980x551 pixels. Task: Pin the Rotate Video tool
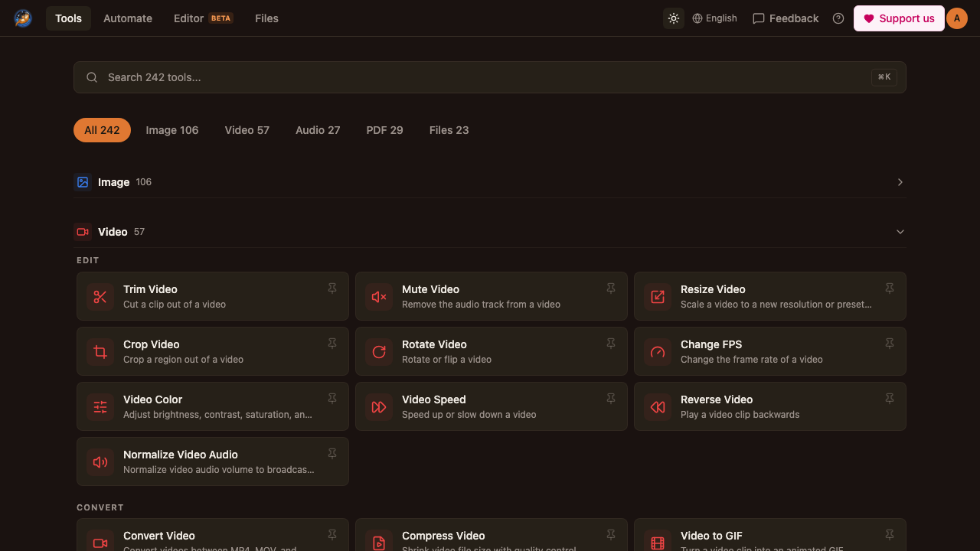(611, 344)
